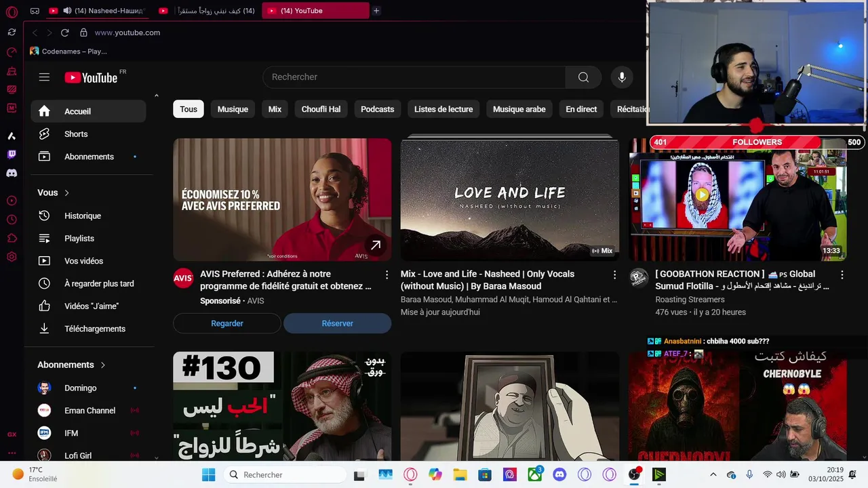Open À regarder plus tard
Screen dimensions: 868x488
pyautogui.click(x=88, y=283)
